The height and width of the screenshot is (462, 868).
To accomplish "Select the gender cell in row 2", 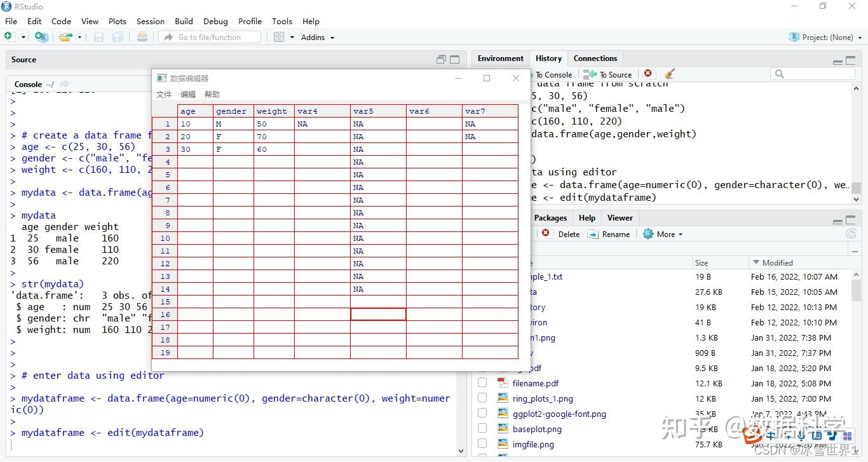I will (233, 137).
